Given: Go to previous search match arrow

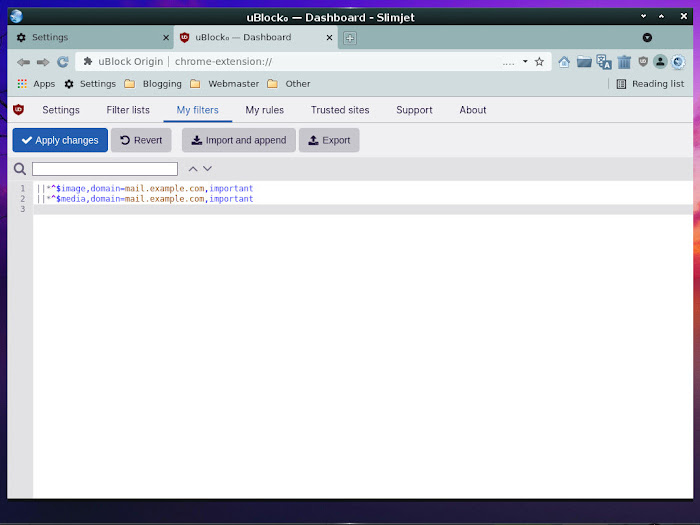Looking at the screenshot, I should click(193, 169).
